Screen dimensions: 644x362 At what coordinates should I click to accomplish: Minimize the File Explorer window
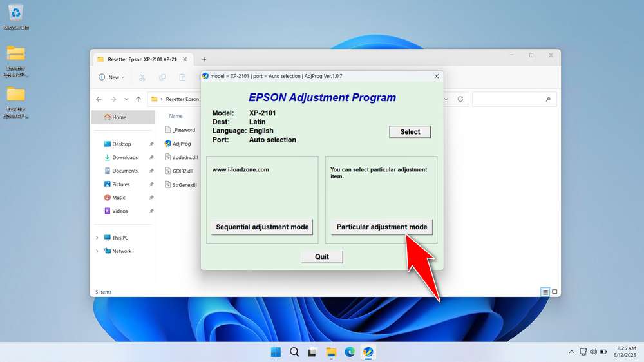coord(512,55)
